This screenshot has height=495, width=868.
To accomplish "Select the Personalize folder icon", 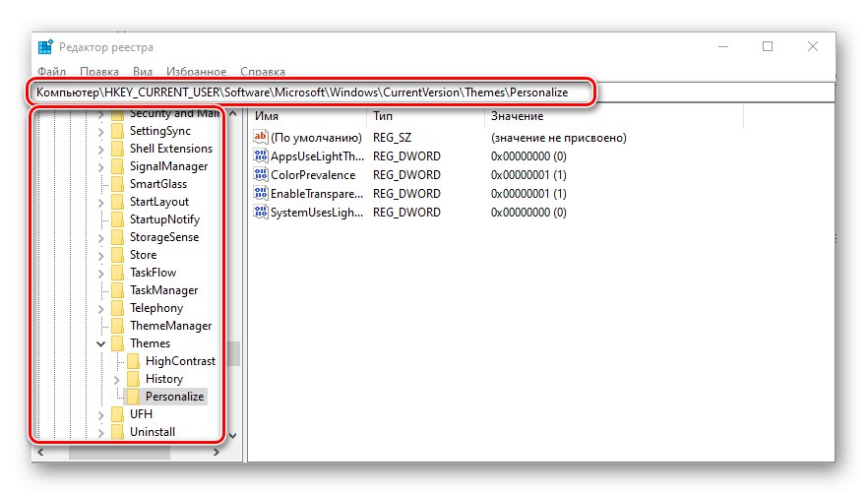I will pos(133,397).
